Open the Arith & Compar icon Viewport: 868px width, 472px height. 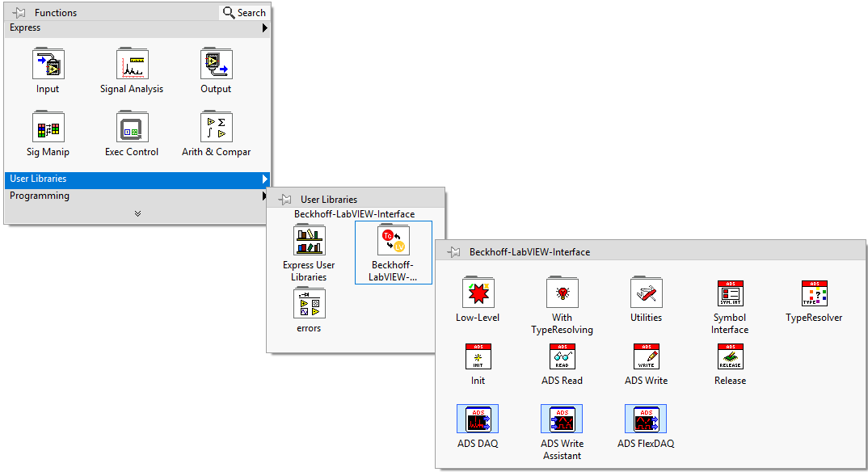(x=215, y=128)
